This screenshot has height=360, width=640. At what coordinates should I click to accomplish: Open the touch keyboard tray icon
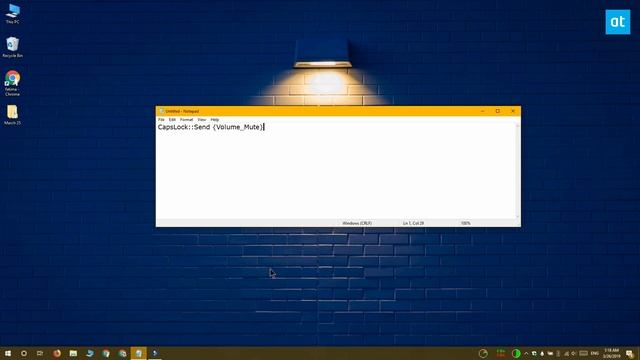click(584, 353)
